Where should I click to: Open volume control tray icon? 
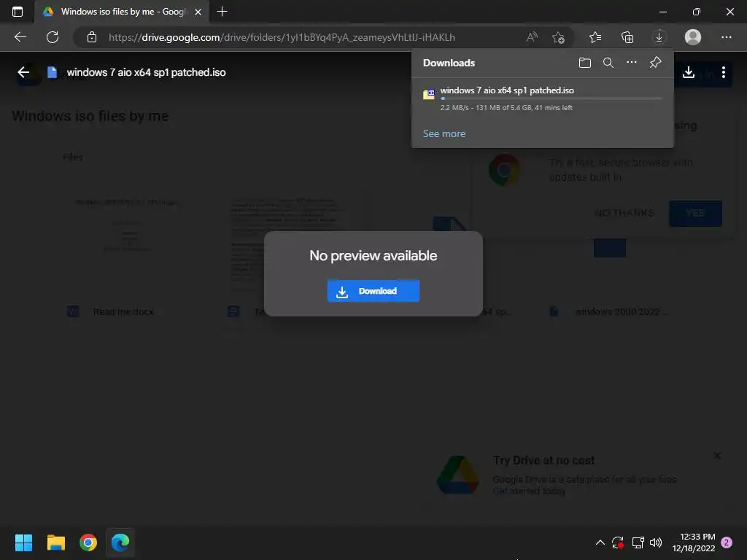[656, 542]
